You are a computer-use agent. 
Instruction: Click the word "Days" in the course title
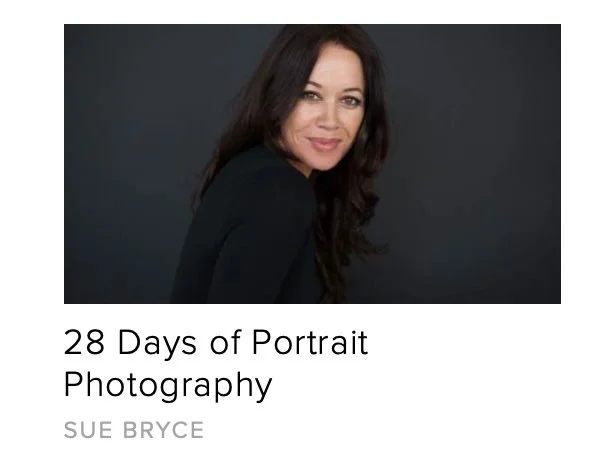(157, 343)
